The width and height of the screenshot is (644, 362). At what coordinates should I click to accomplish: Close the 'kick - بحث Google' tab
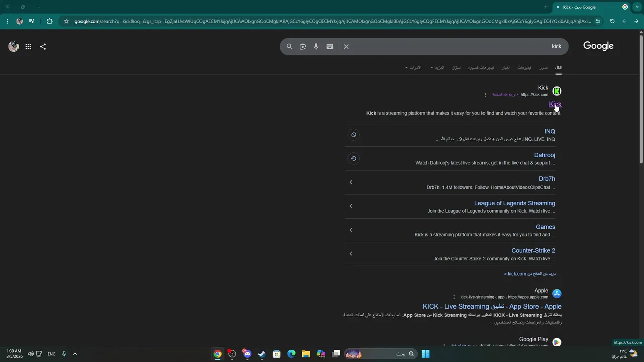coord(557,7)
